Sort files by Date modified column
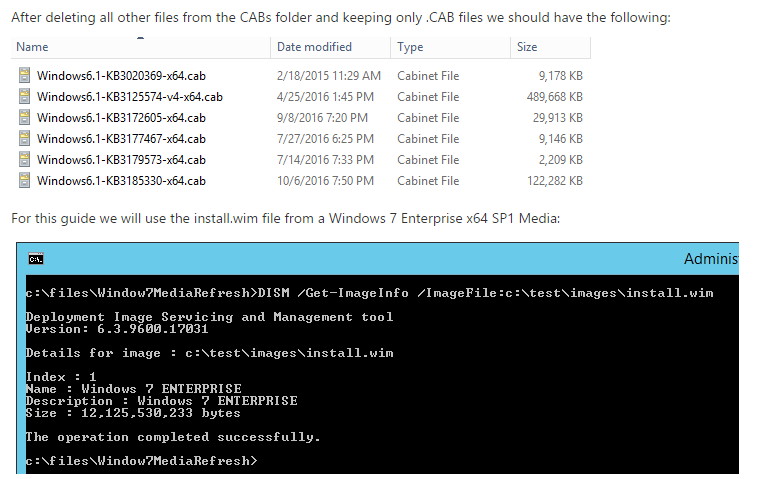Viewport: 757px width, 479px height. pos(330,47)
